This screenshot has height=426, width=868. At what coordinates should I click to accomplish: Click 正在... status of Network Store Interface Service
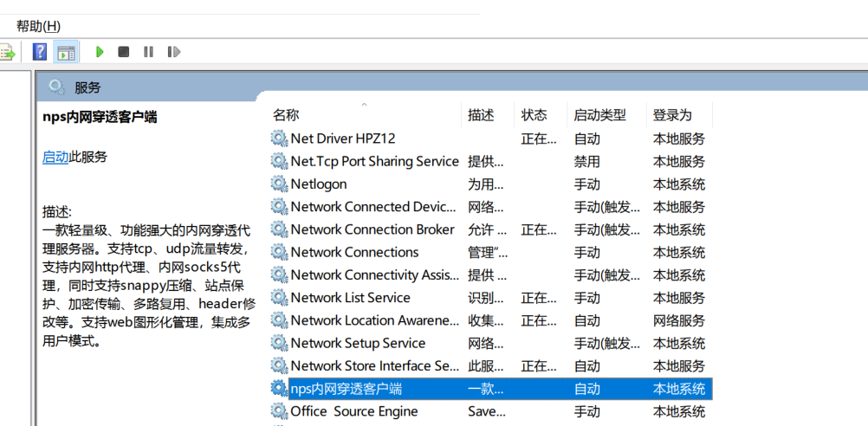pyautogui.click(x=539, y=365)
